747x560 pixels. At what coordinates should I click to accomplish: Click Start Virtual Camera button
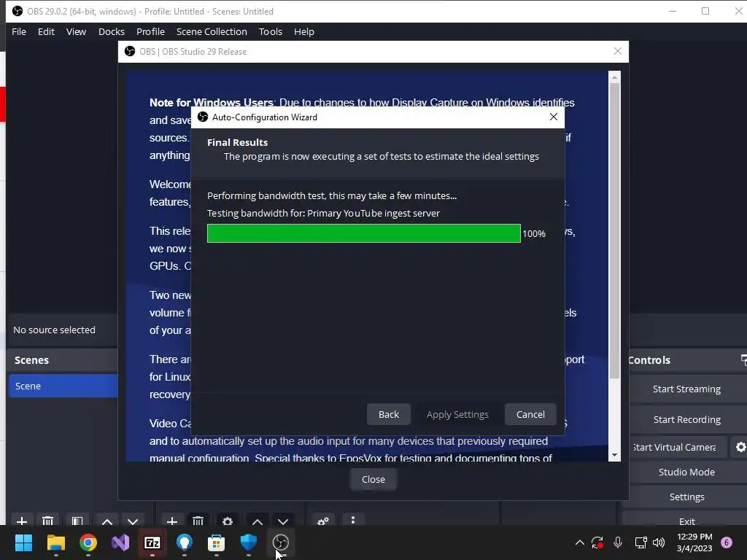click(x=678, y=447)
